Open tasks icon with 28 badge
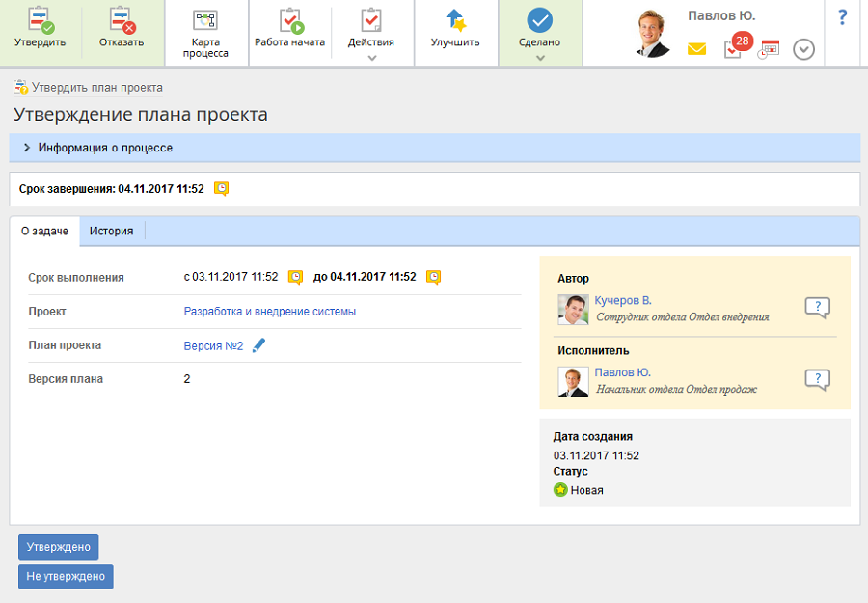Image resolution: width=868 pixels, height=603 pixels. [734, 48]
